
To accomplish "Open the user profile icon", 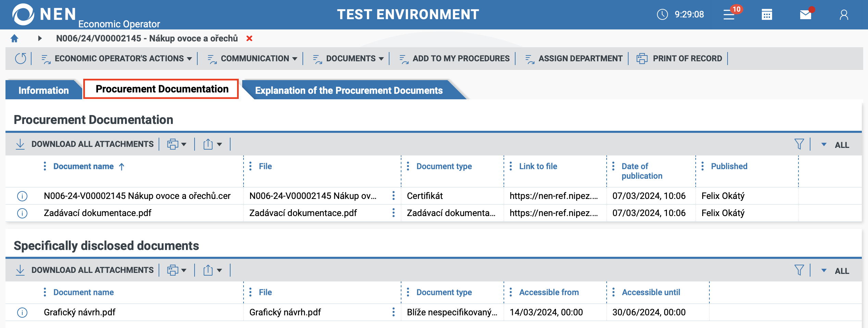I will [844, 15].
